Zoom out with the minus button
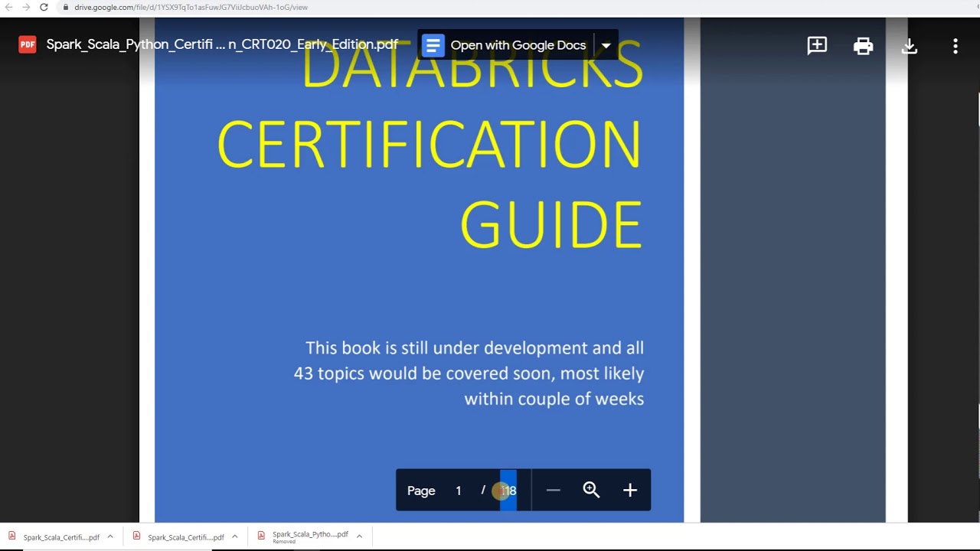Image resolution: width=980 pixels, height=551 pixels. [553, 491]
